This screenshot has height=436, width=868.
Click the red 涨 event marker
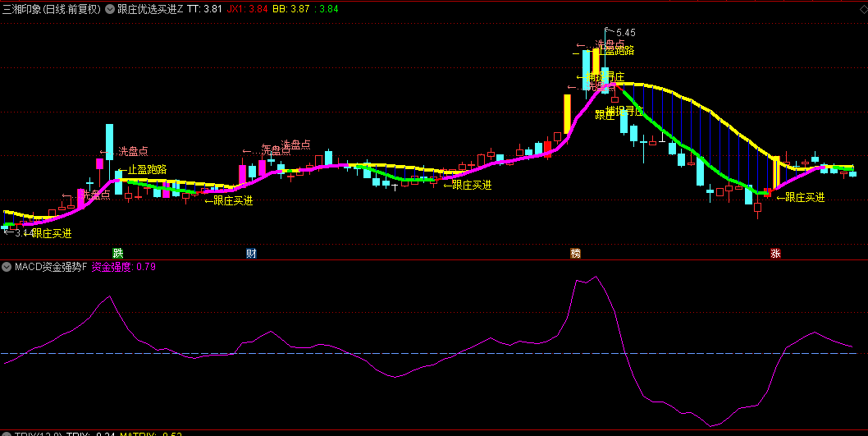(x=775, y=254)
